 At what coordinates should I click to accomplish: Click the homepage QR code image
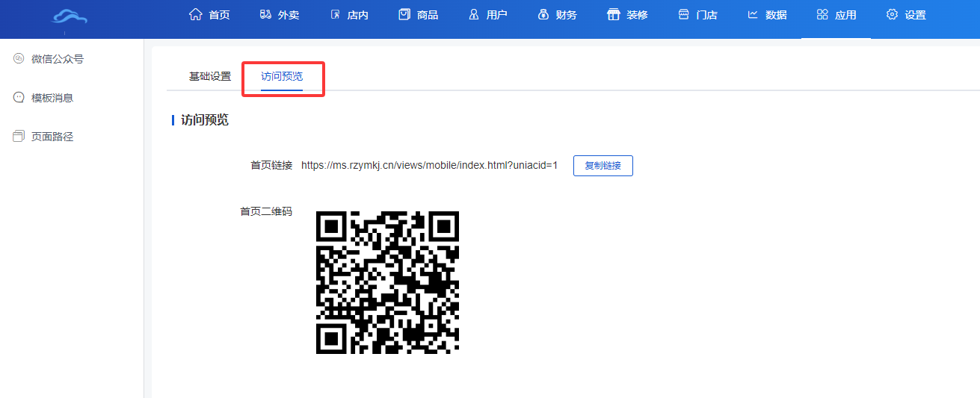(x=387, y=282)
